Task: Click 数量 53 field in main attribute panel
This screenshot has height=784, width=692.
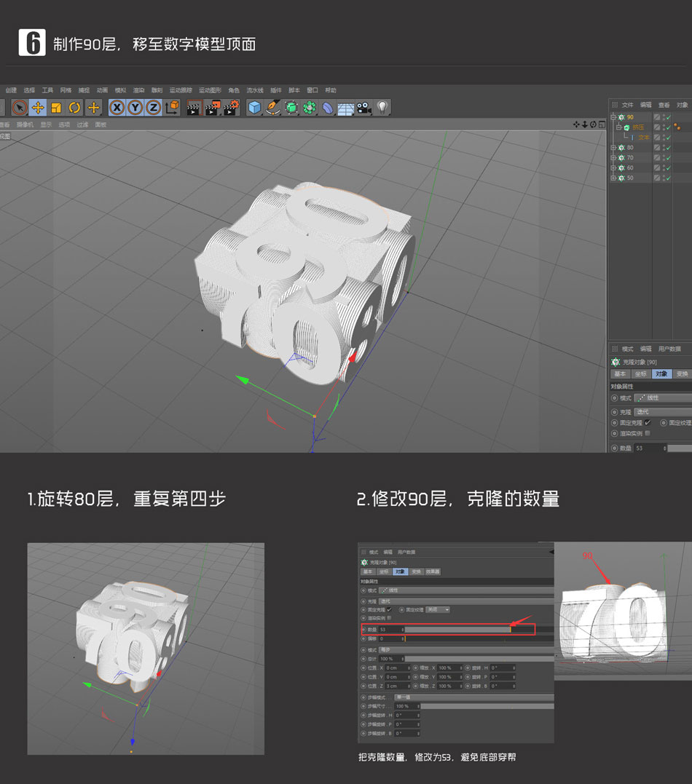Action: coord(650,448)
